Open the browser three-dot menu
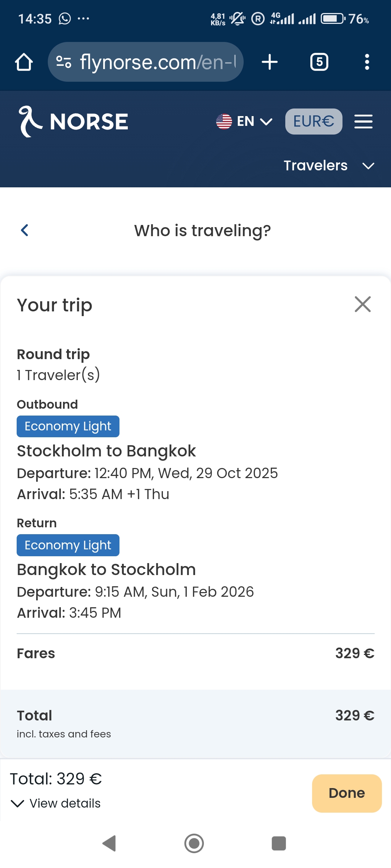Viewport: 391px width, 868px height. (367, 62)
